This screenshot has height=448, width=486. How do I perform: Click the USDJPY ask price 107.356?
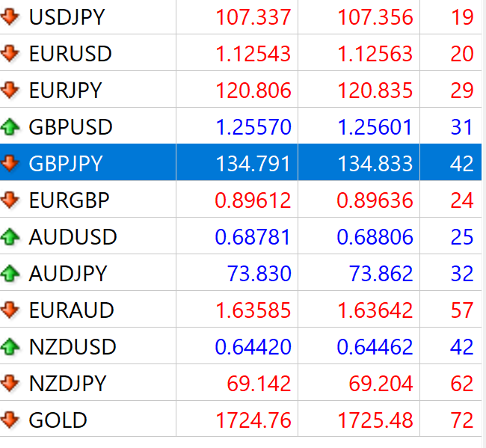click(x=375, y=17)
